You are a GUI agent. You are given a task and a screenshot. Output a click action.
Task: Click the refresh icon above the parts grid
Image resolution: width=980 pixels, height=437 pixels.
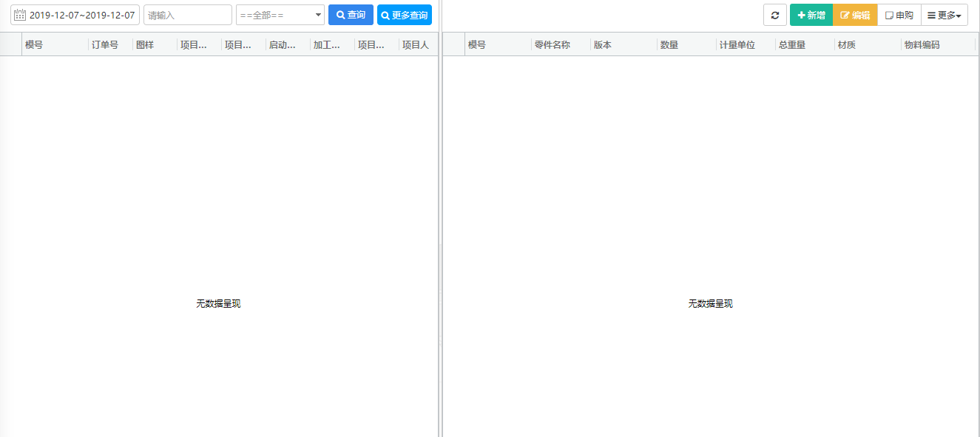(774, 14)
